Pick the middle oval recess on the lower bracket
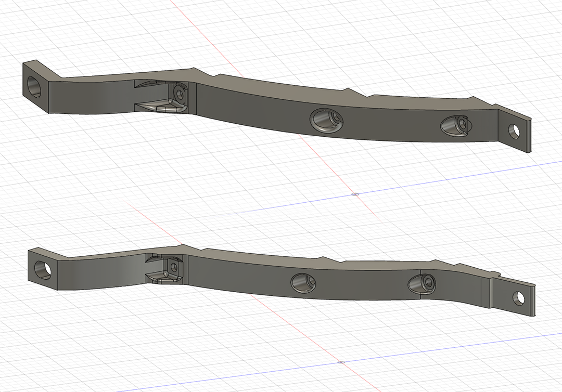Image resolution: width=562 pixels, height=392 pixels. click(303, 282)
